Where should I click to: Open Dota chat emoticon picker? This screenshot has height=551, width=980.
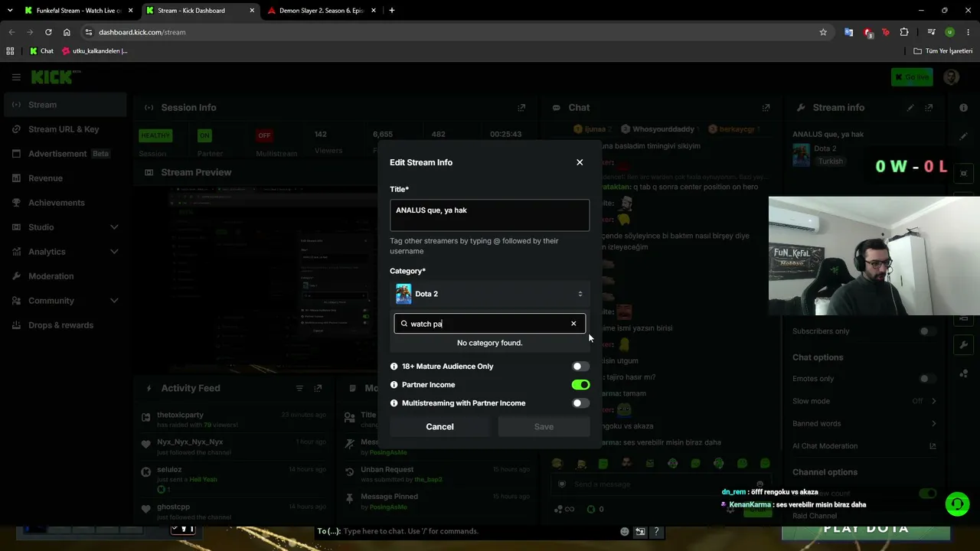point(625,531)
